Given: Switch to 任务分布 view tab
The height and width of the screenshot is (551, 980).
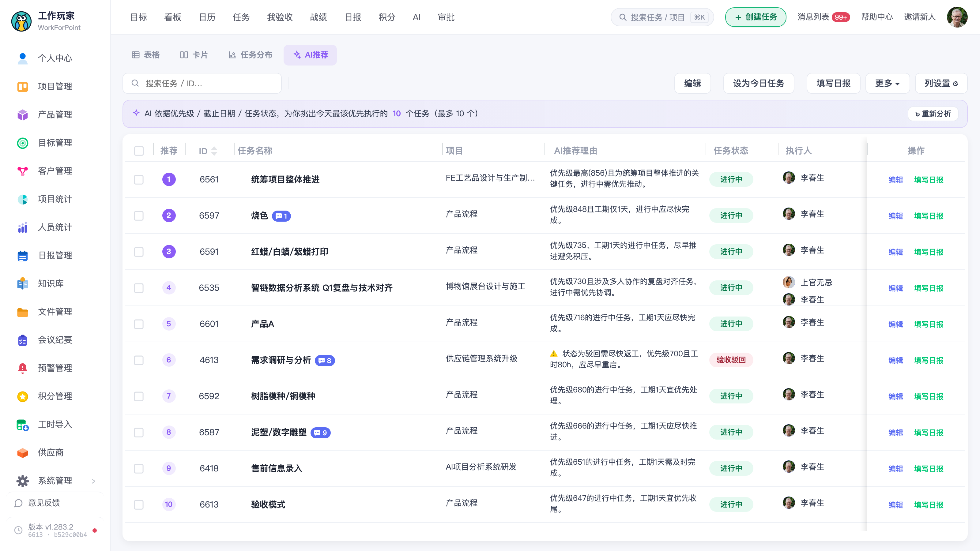Looking at the screenshot, I should click(x=250, y=55).
